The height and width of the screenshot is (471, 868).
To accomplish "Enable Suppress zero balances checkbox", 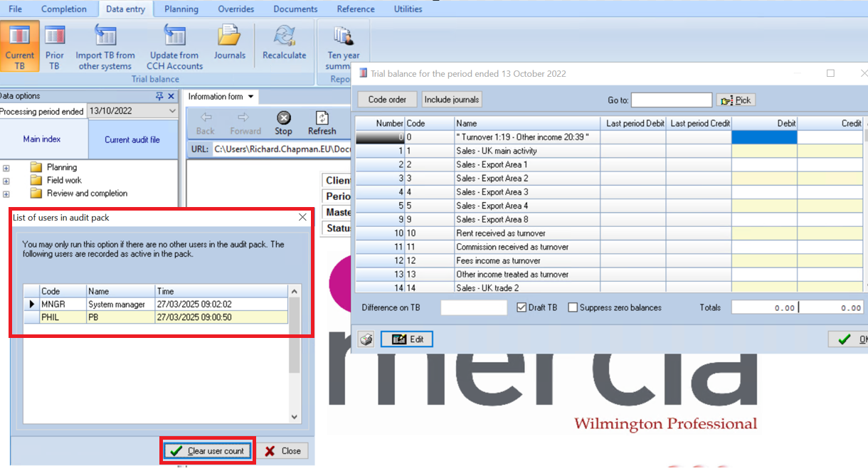I will click(573, 308).
